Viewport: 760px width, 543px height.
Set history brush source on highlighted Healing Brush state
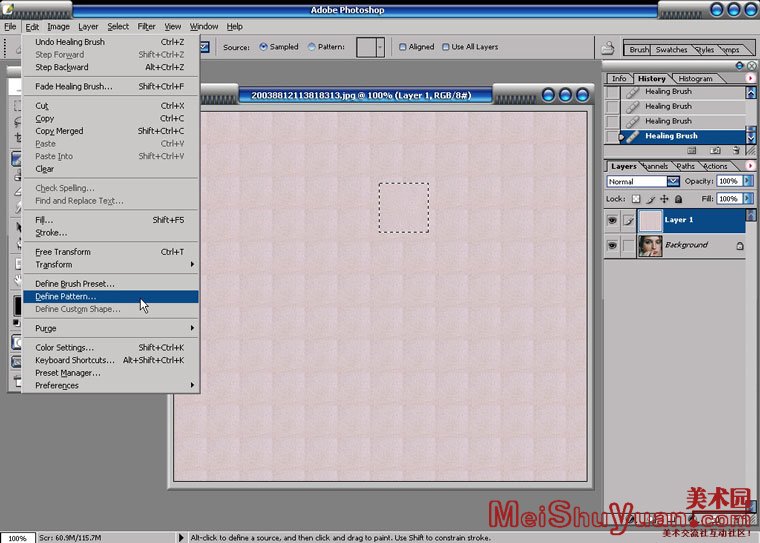point(613,137)
